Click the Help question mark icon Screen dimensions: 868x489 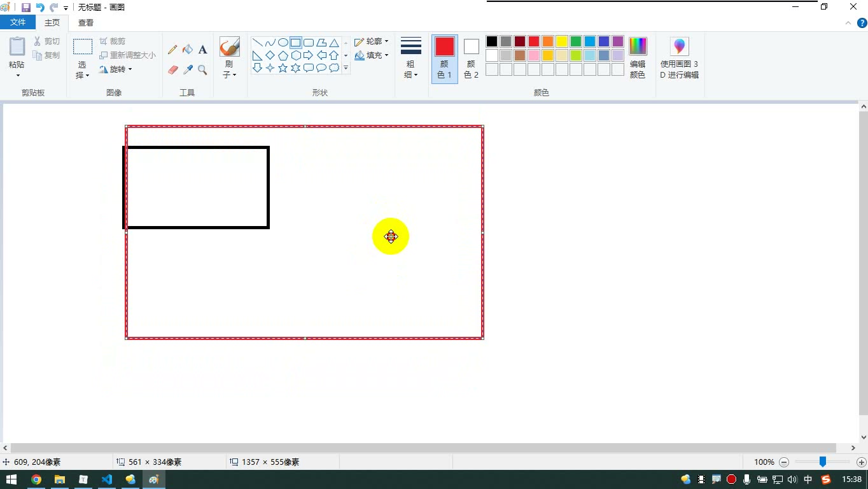click(x=862, y=23)
